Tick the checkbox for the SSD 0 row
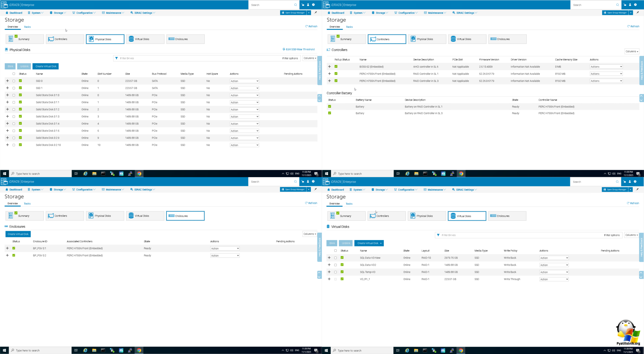 pyautogui.click(x=14, y=81)
